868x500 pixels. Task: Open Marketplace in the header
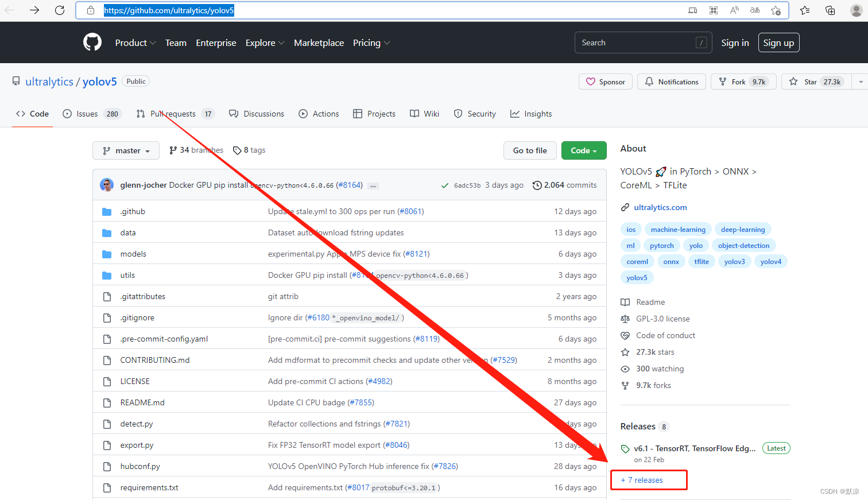click(319, 42)
